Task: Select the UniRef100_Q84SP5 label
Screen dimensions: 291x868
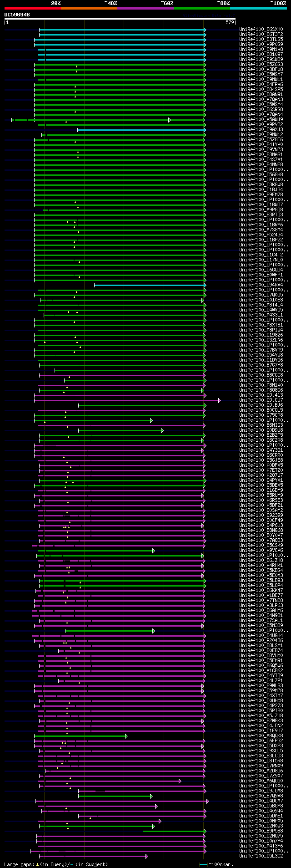Action: (x=261, y=90)
